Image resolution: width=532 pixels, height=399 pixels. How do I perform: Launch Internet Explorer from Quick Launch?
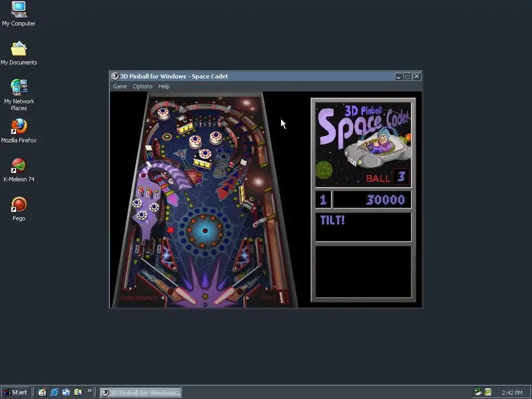click(54, 392)
